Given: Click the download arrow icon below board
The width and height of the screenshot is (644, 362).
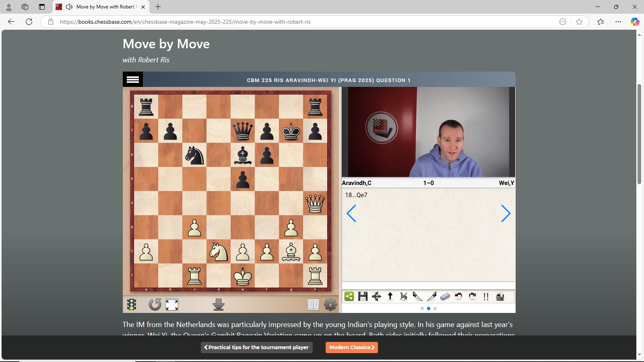Looking at the screenshot, I should click(x=219, y=304).
